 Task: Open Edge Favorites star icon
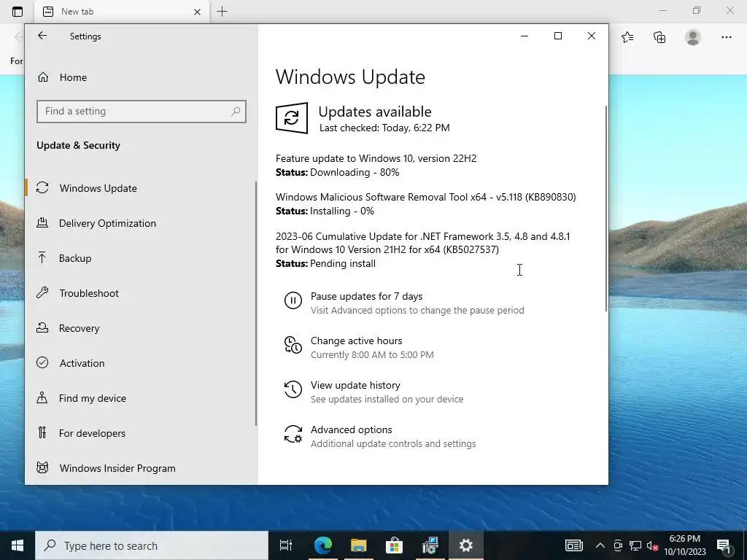[627, 37]
